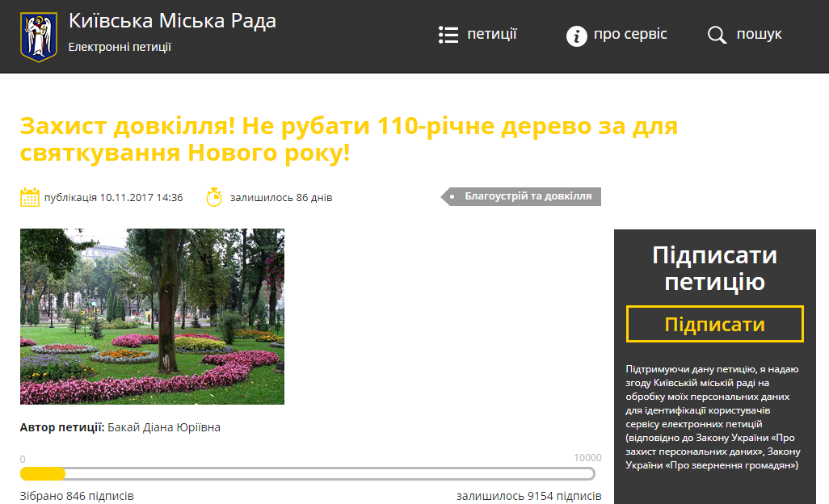Open the park photo attached to the petition
This screenshot has height=504, width=829.
153,317
